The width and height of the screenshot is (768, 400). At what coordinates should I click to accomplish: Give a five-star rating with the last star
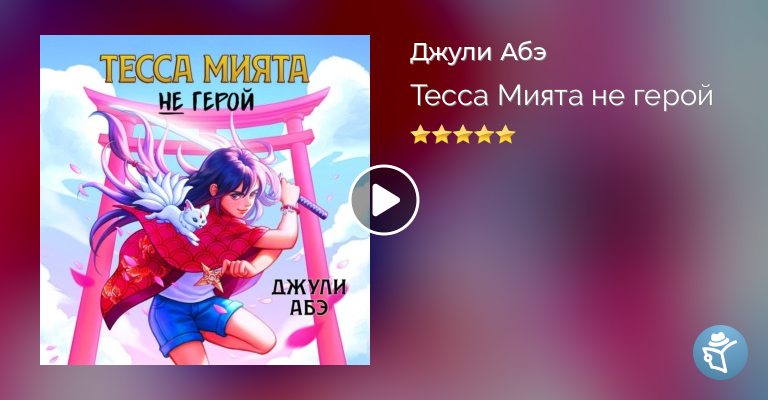click(505, 134)
